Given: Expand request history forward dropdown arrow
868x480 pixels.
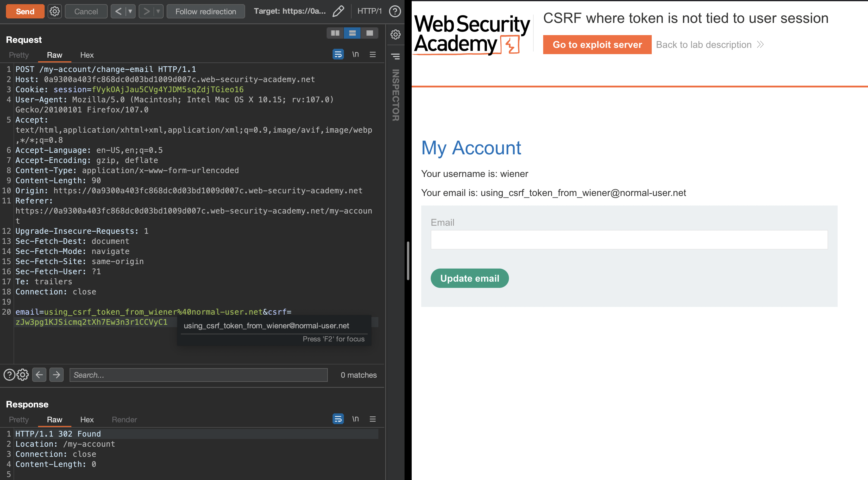Looking at the screenshot, I should pos(158,12).
